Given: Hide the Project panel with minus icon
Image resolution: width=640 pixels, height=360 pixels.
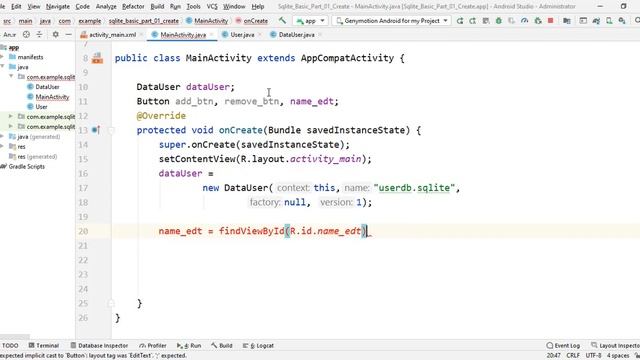Looking at the screenshot, I should click(69, 35).
